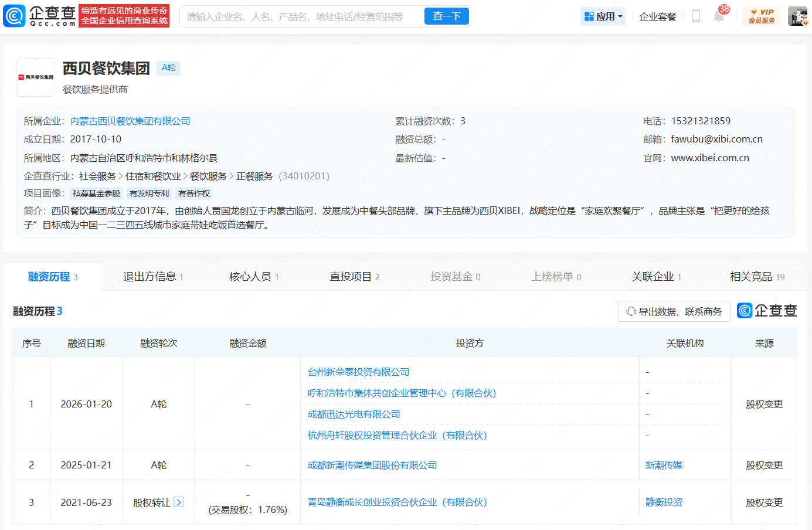Click the 查一下 search button
The image size is (812, 530).
click(447, 16)
